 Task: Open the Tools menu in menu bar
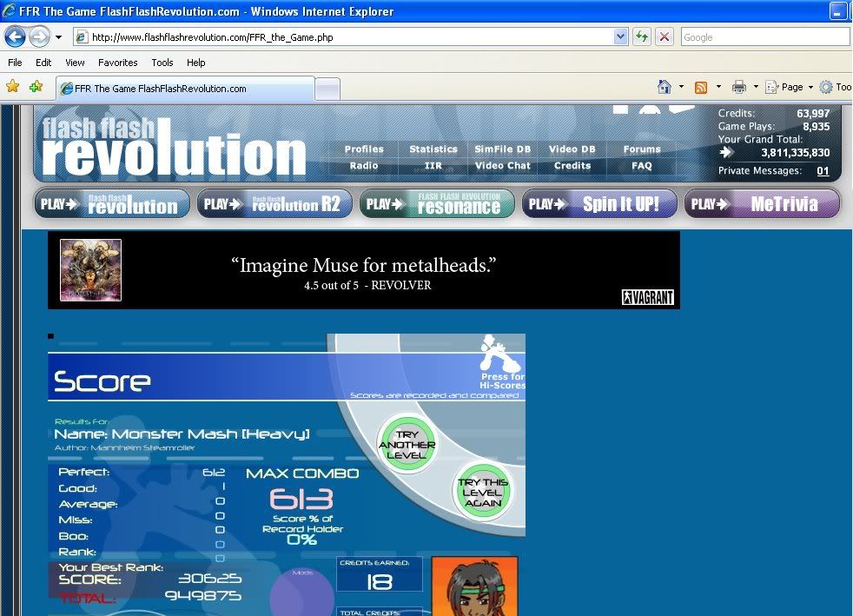coord(162,63)
